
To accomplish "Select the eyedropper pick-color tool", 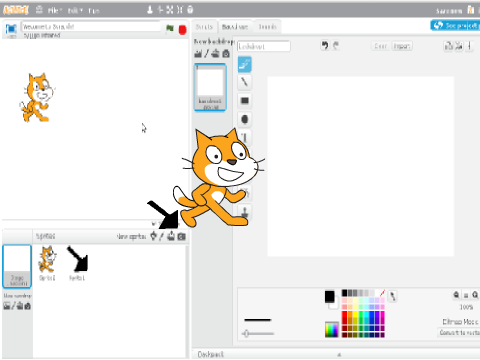I will tap(393, 296).
